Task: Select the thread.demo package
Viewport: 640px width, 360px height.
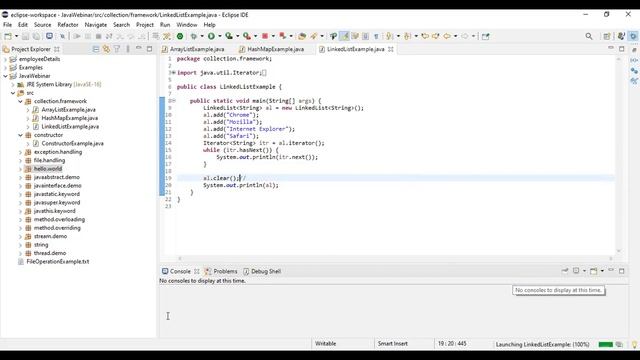Action: coord(50,253)
